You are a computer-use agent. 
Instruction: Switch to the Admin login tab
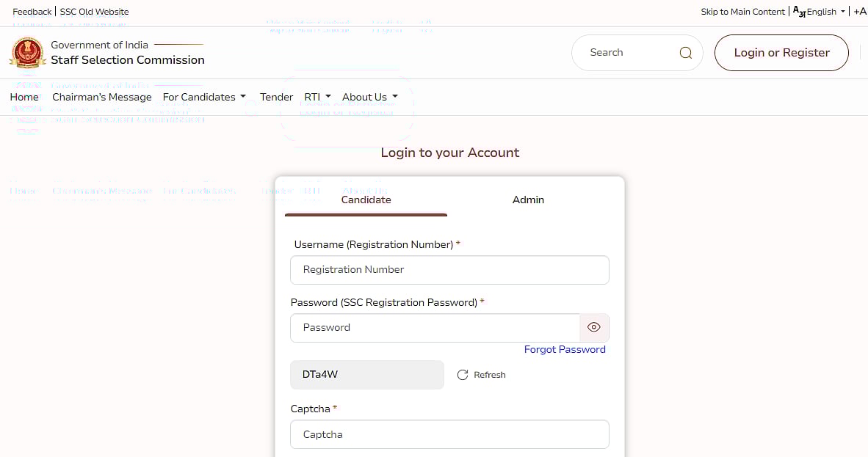coord(528,200)
